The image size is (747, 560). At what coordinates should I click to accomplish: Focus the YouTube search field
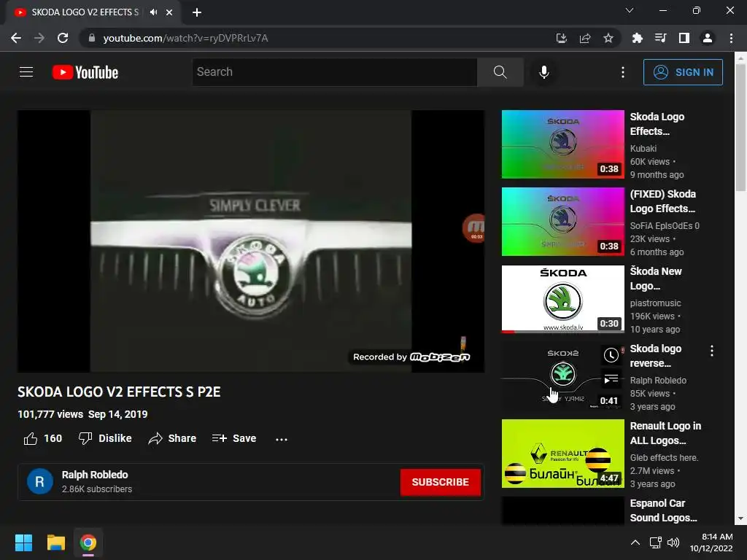pyautogui.click(x=334, y=72)
